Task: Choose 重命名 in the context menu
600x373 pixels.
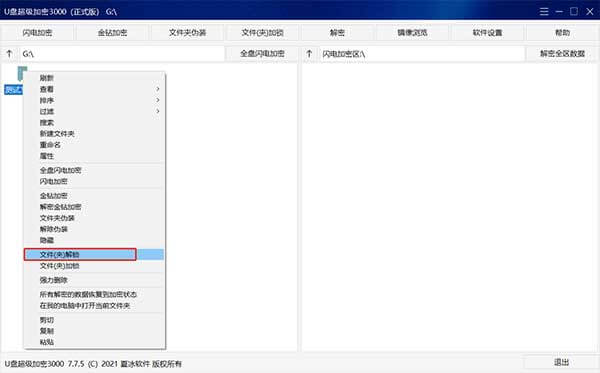Action: click(x=94, y=145)
